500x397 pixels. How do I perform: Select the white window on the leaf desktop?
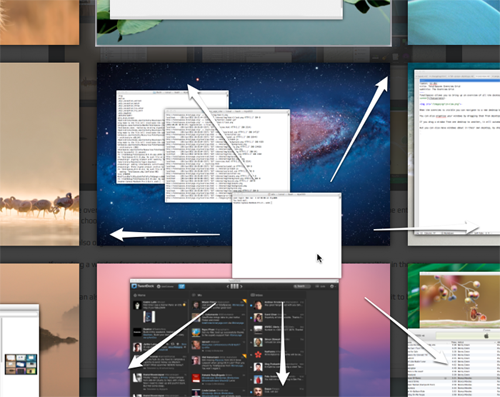pos(226,9)
